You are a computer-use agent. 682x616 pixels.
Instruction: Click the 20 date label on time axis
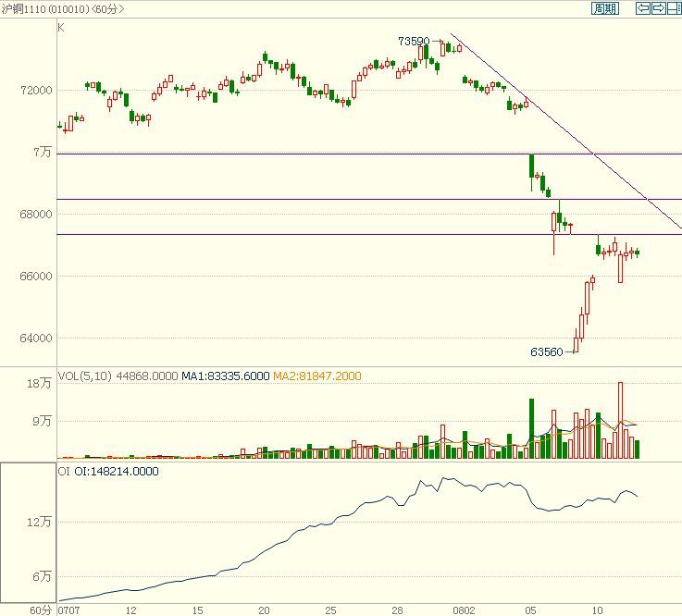coord(264,610)
